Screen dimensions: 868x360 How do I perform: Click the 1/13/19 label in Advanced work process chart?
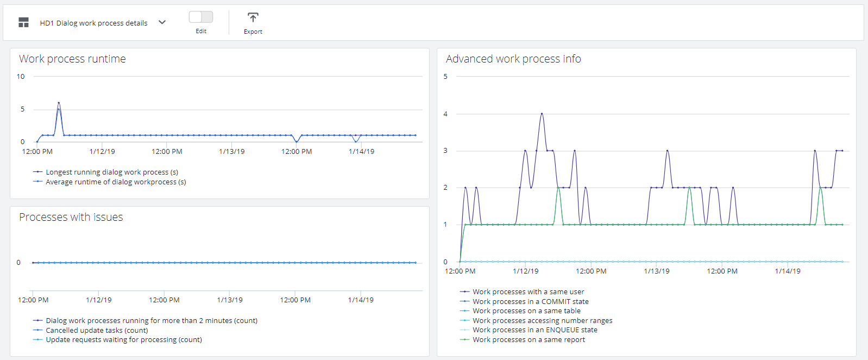657,271
